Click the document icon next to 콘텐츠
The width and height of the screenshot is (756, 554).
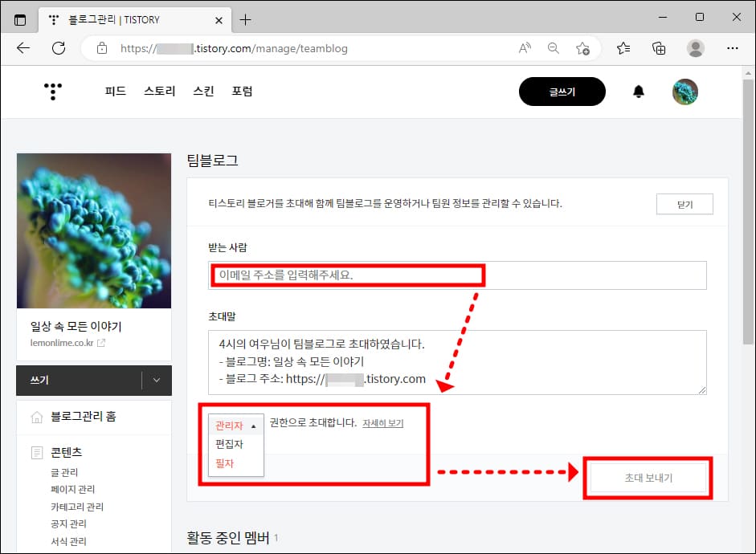tap(36, 452)
